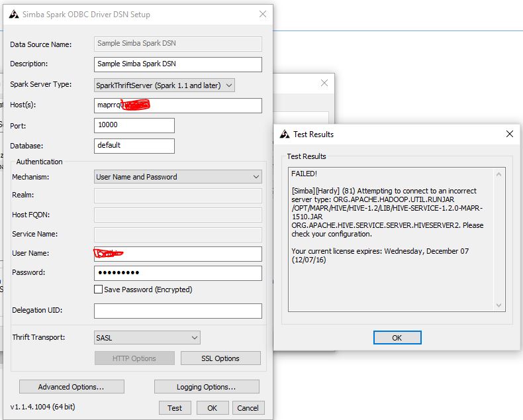This screenshot has width=523, height=420.
Task: Click the Authentication group label
Action: point(39,162)
